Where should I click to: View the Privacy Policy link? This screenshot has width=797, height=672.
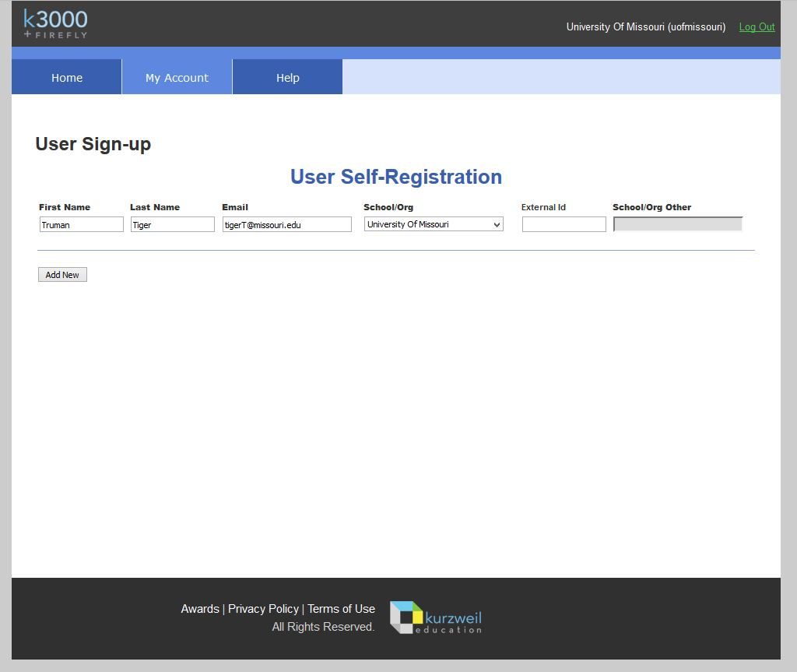coord(263,609)
